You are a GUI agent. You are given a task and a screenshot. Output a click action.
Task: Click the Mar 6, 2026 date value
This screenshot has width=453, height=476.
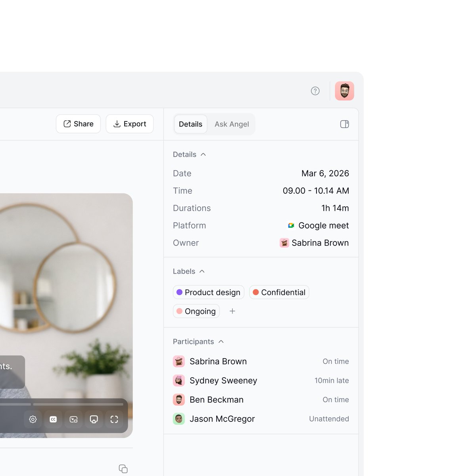325,173
